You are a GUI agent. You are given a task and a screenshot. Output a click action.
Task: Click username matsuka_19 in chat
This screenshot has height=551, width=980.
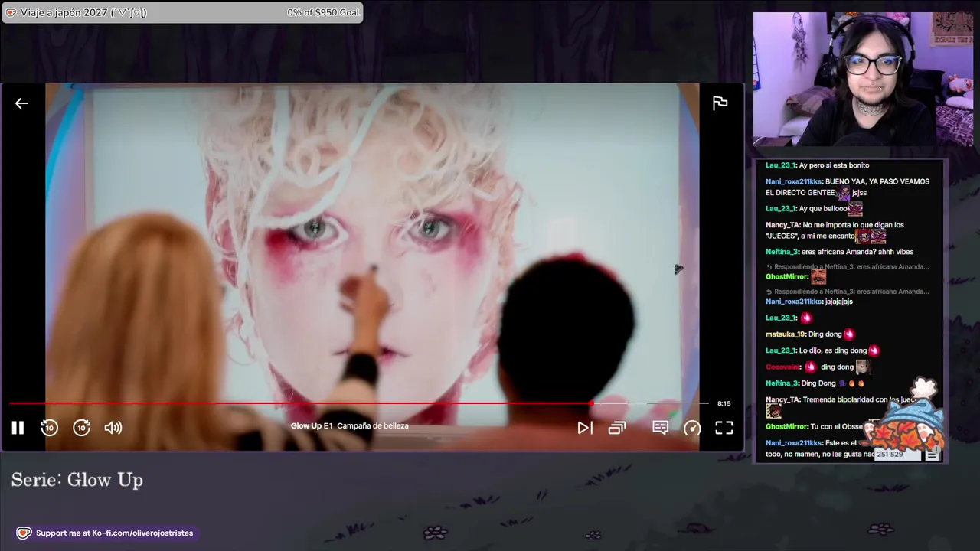coord(786,334)
